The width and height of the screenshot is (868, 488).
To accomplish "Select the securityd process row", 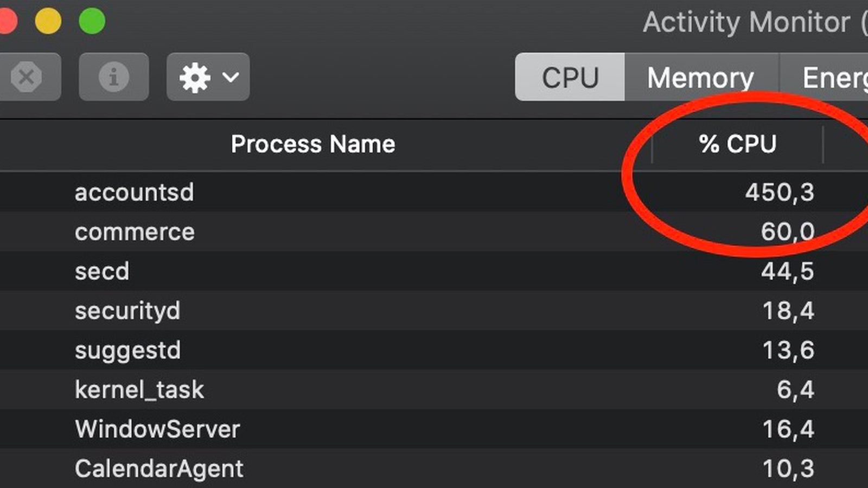I will click(x=127, y=311).
